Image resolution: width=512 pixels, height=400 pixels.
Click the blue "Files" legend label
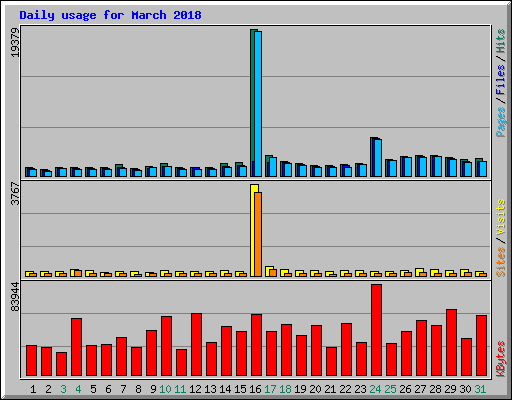pyautogui.click(x=500, y=80)
